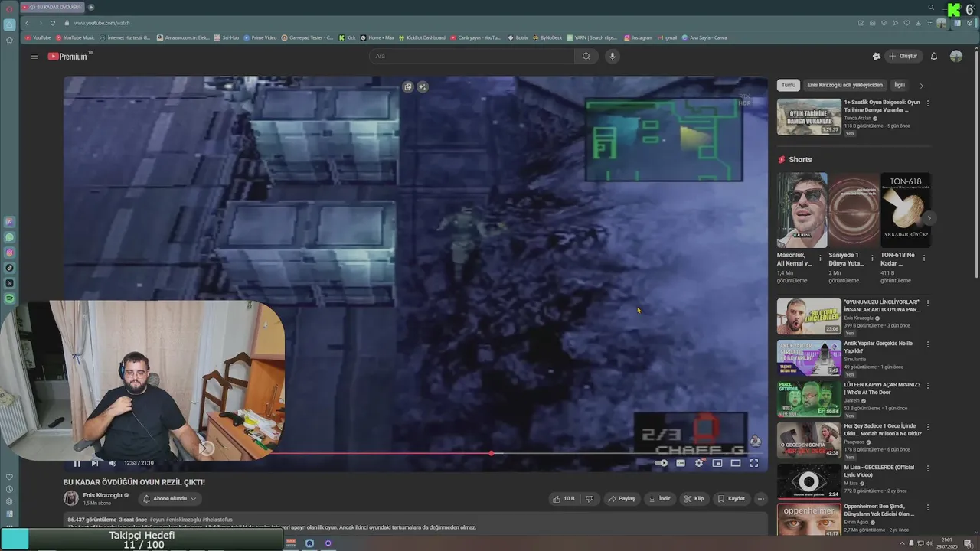Open the Saniyede 1 Dünya Yuta short
Screen dimensions: 980x551
(x=854, y=210)
